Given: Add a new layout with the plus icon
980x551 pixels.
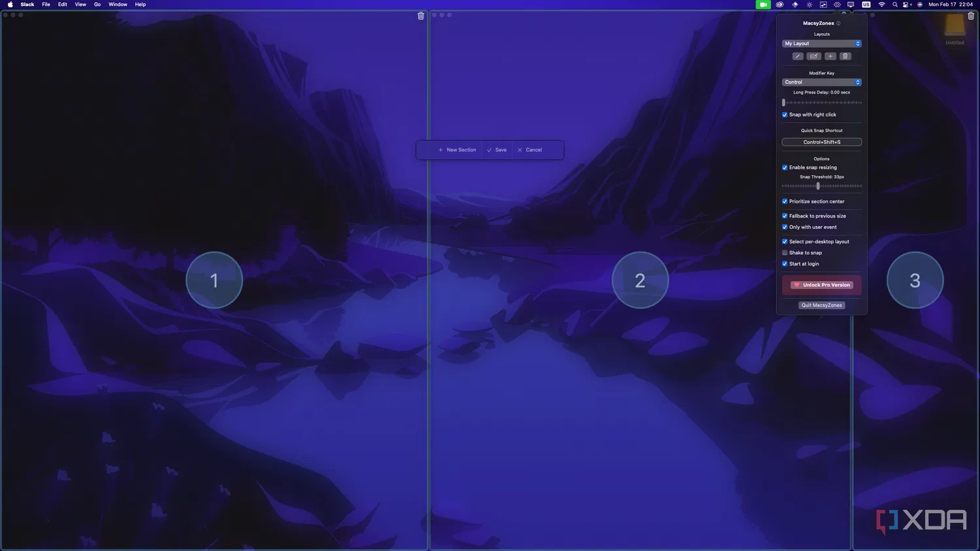Looking at the screenshot, I should [x=830, y=56].
